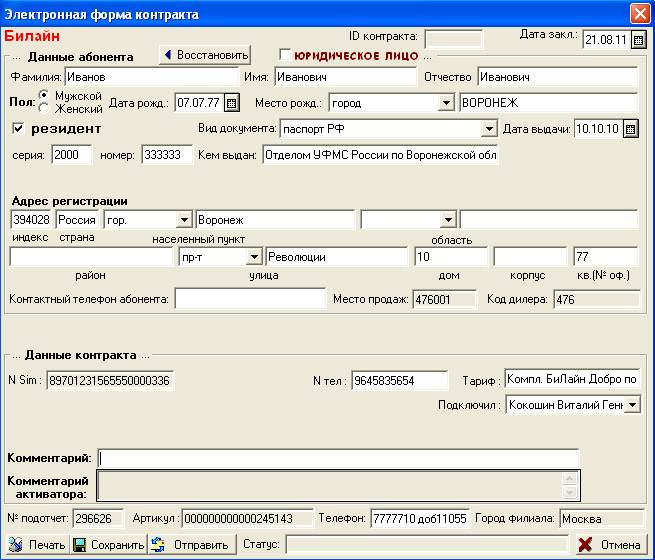This screenshot has width=655, height=560.
Task: Open calendar icon for Дата выдачи
Action: point(630,129)
